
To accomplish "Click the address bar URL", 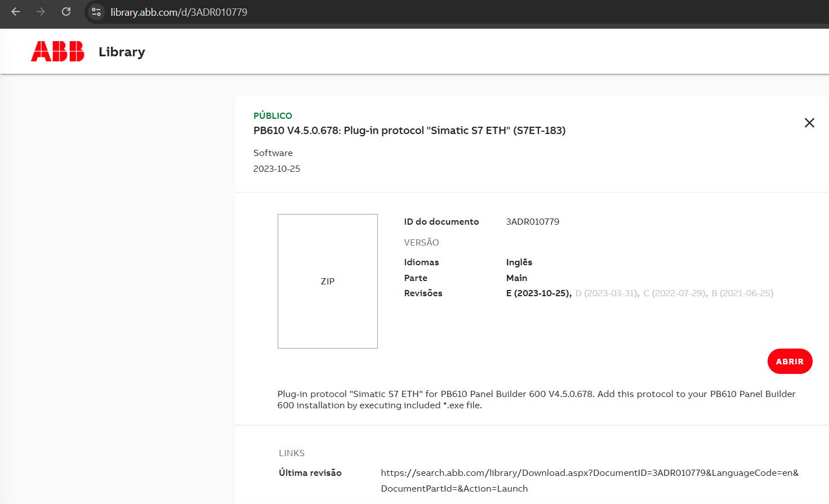I will (179, 12).
